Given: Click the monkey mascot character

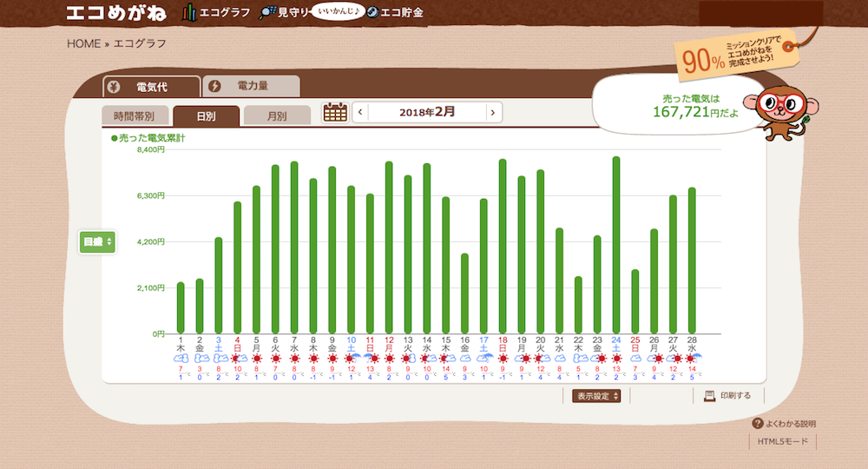Looking at the screenshot, I should click(783, 112).
